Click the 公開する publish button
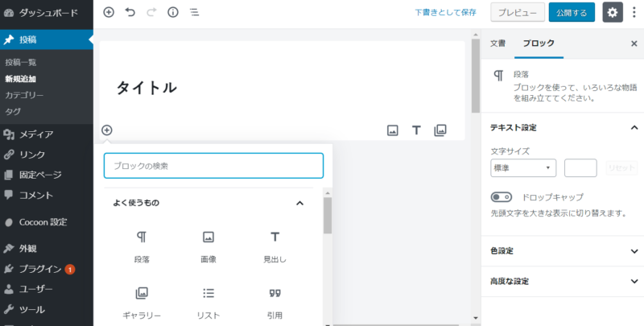Image resolution: width=644 pixels, height=326 pixels. [572, 12]
